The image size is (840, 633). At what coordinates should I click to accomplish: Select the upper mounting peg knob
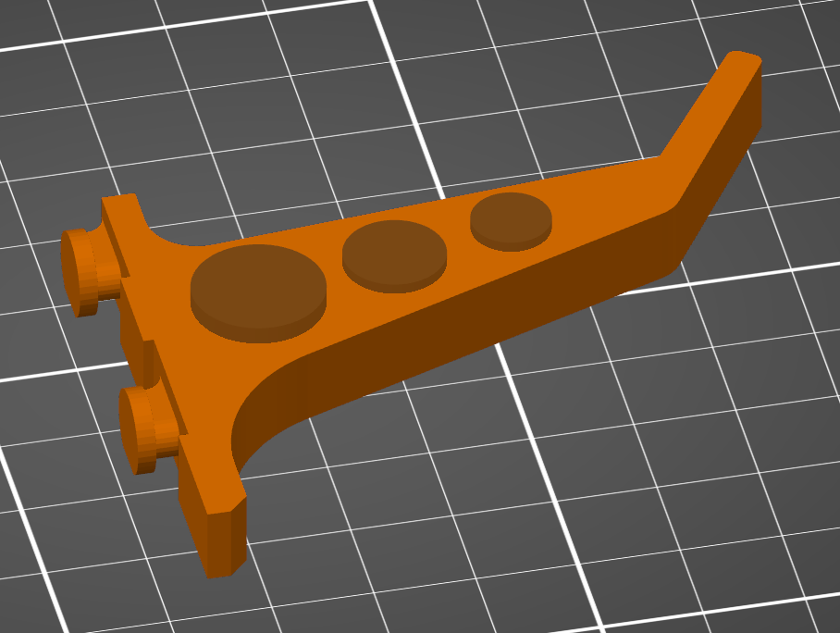pos(80,273)
